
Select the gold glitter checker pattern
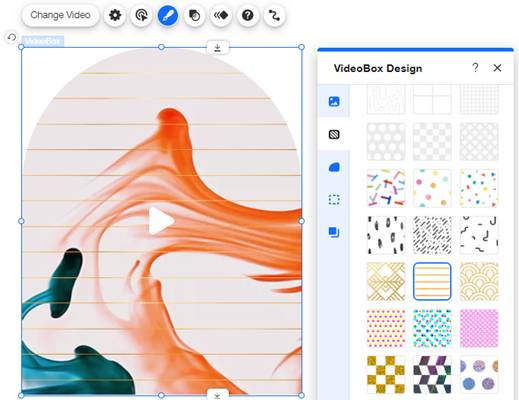coord(386,375)
